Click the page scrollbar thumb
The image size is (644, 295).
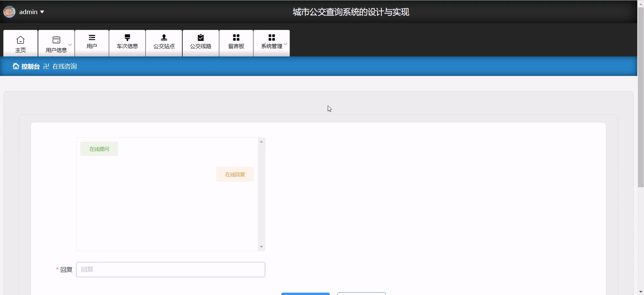click(641, 97)
